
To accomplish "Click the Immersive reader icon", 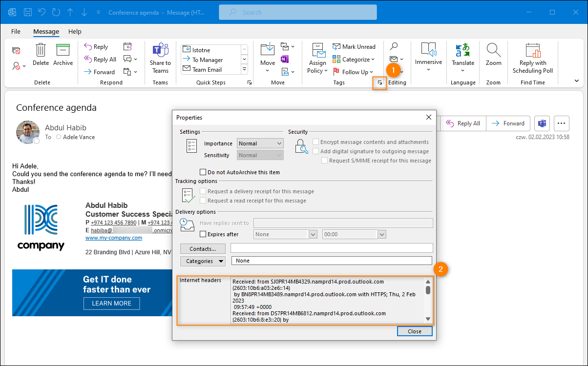I will (428, 50).
